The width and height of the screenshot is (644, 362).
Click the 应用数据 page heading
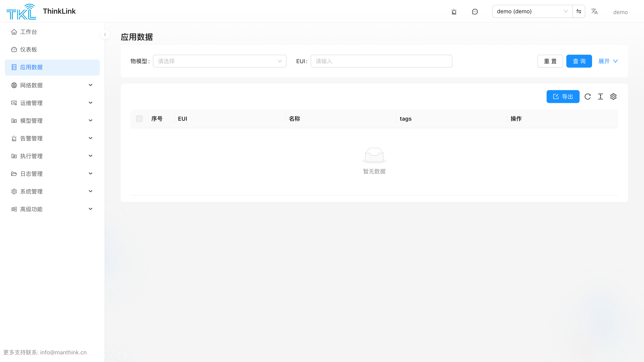coord(136,37)
